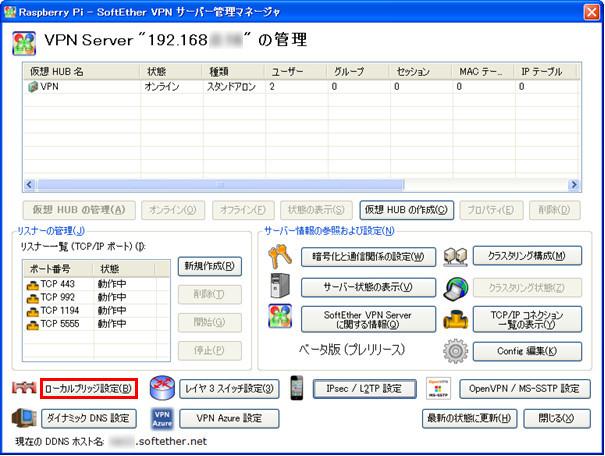Click スタンドアロン type cell
605x456 pixels.
pos(231,86)
